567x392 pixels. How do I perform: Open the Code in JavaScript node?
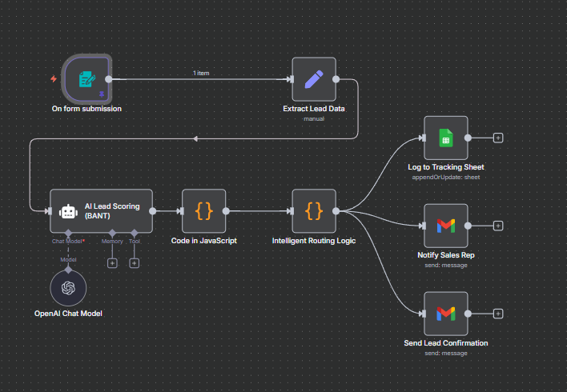[203, 211]
